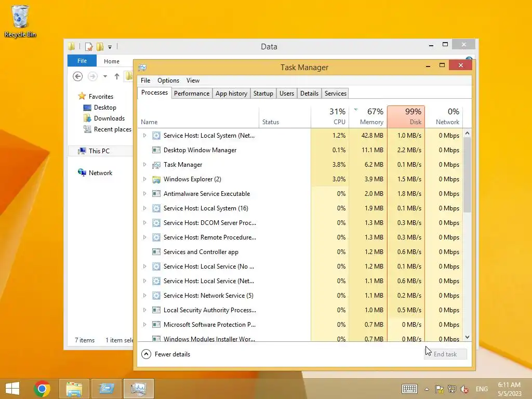
Task: Expand Service Host: Remote Procedure row
Action: click(144, 237)
